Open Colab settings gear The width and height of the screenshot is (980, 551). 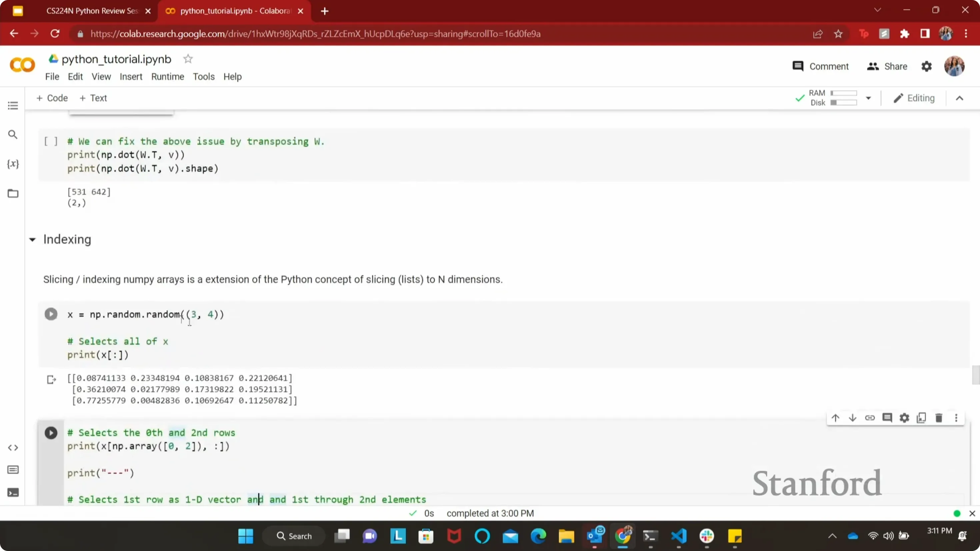click(x=926, y=67)
